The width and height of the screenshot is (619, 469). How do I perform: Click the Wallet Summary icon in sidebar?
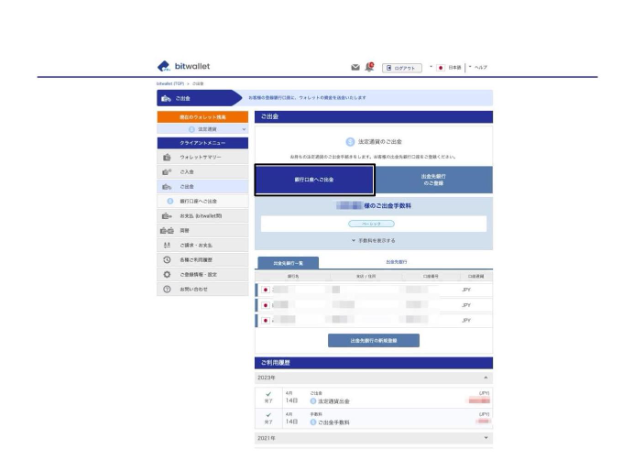point(166,158)
